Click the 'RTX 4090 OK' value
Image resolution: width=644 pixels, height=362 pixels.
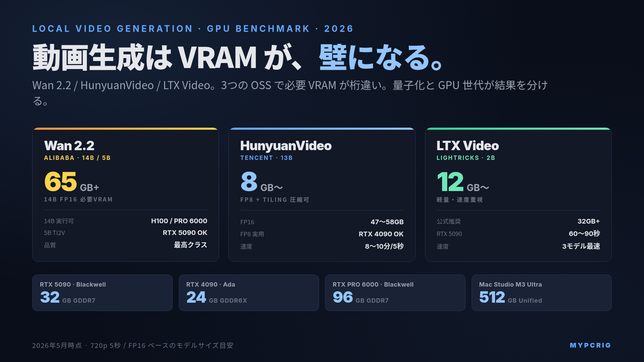[381, 234]
